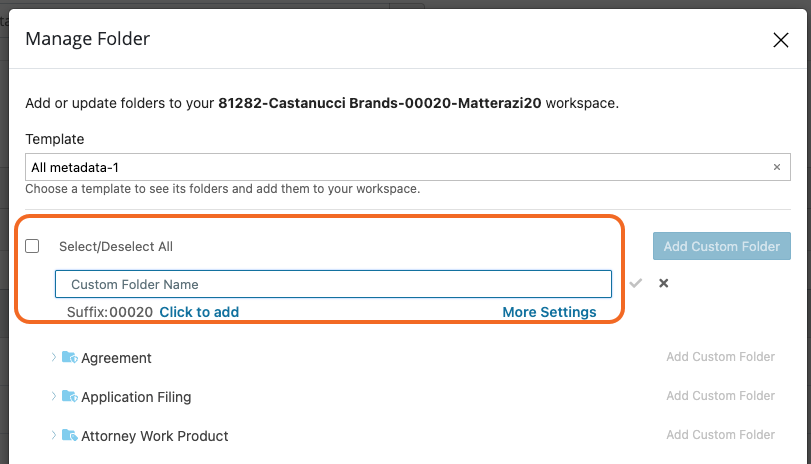The image size is (811, 464).
Task: Click the Suffix:00020 text
Action: (110, 312)
